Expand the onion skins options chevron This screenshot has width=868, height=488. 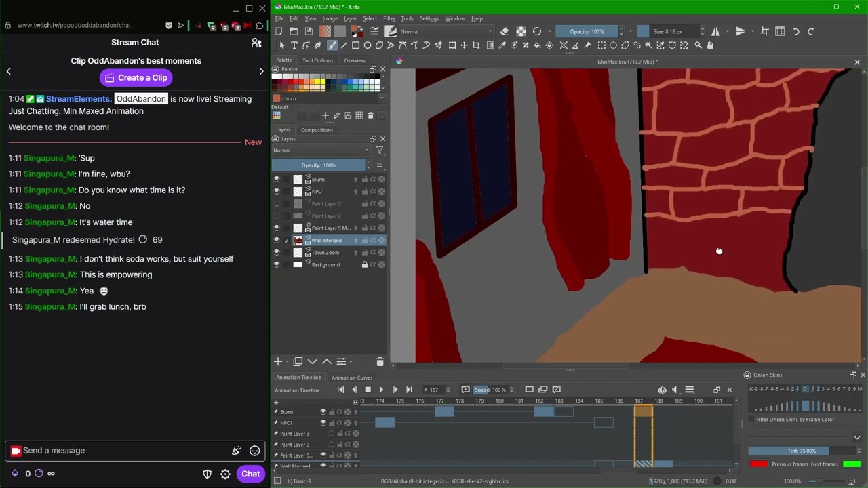tap(857, 438)
